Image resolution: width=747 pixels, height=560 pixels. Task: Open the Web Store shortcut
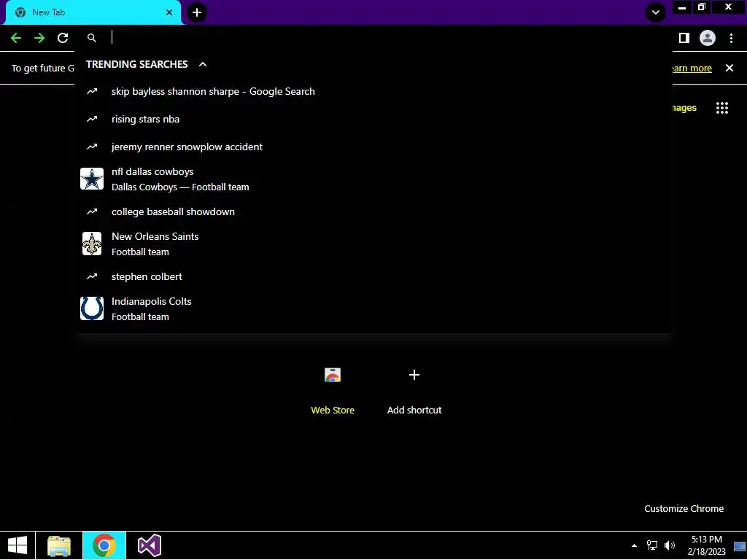pyautogui.click(x=333, y=389)
